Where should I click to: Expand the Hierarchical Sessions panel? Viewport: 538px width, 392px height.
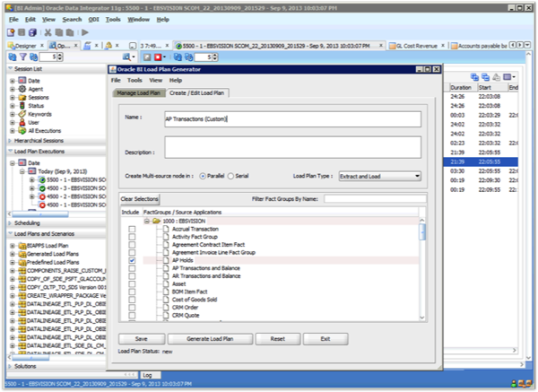tap(10, 141)
